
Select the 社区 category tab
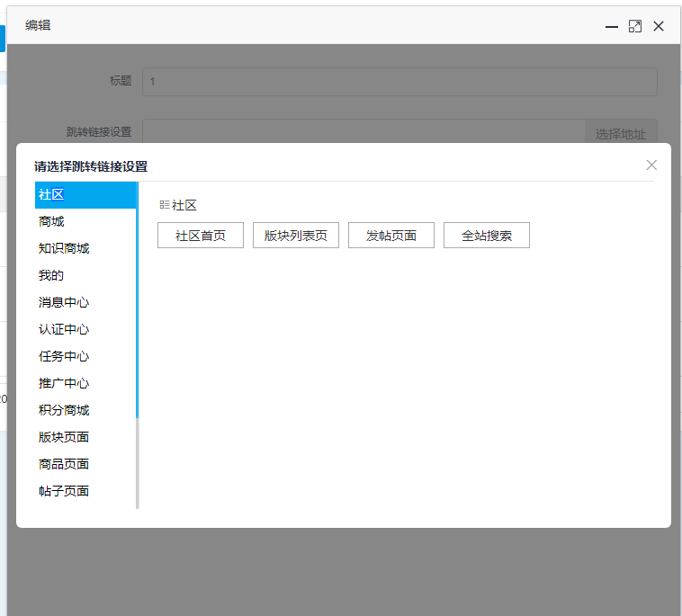coord(85,195)
